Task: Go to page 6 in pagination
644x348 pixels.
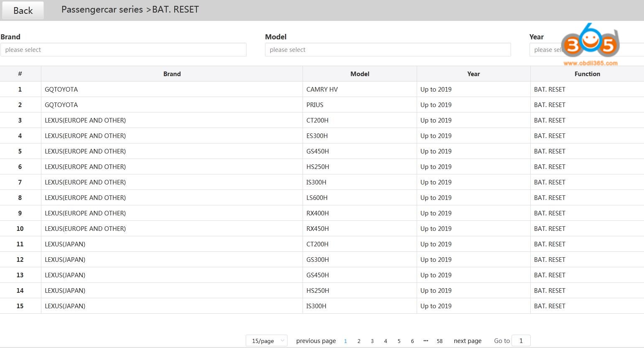Action: pyautogui.click(x=412, y=341)
